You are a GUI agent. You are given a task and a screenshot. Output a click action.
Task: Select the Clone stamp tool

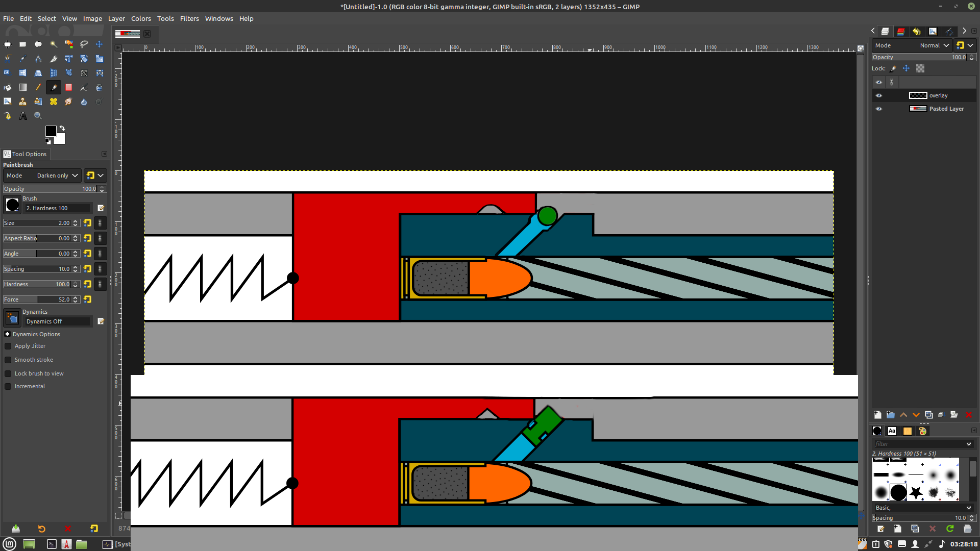[22, 102]
